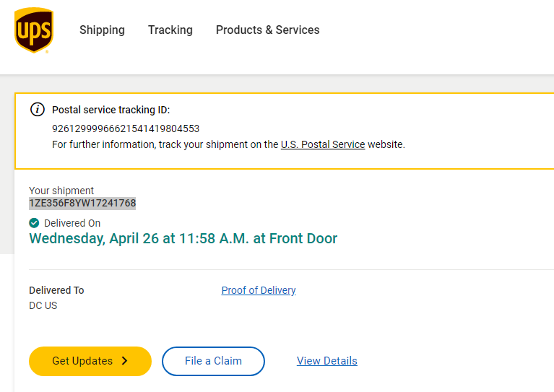Open the Tracking menu

[170, 30]
